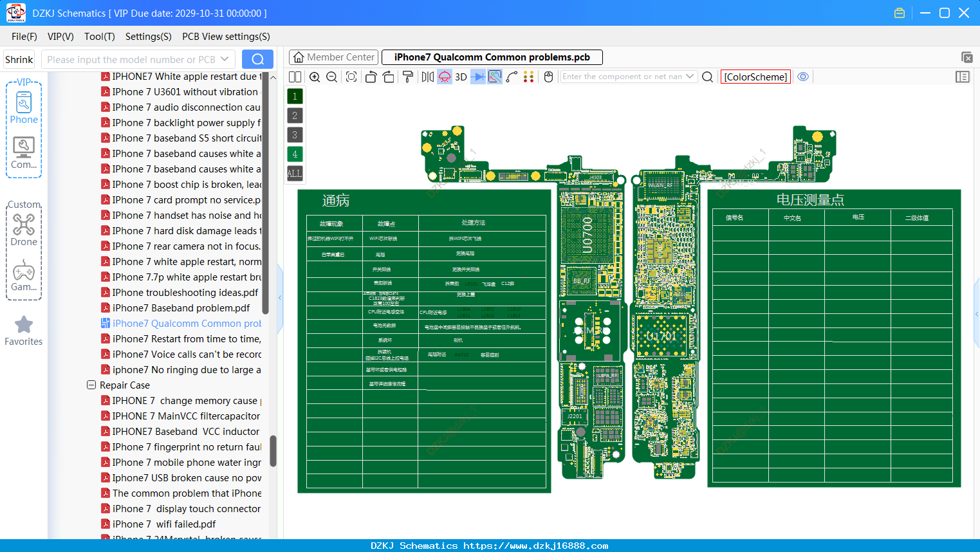
Task: Open 'IPhone troubleshooting ideas.pdf'
Action: 180,293
